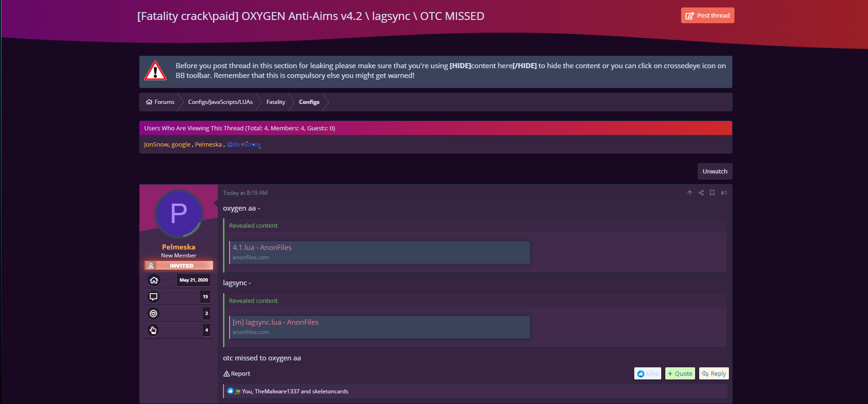Image resolution: width=868 pixels, height=404 pixels.
Task: Report this post
Action: pyautogui.click(x=237, y=374)
